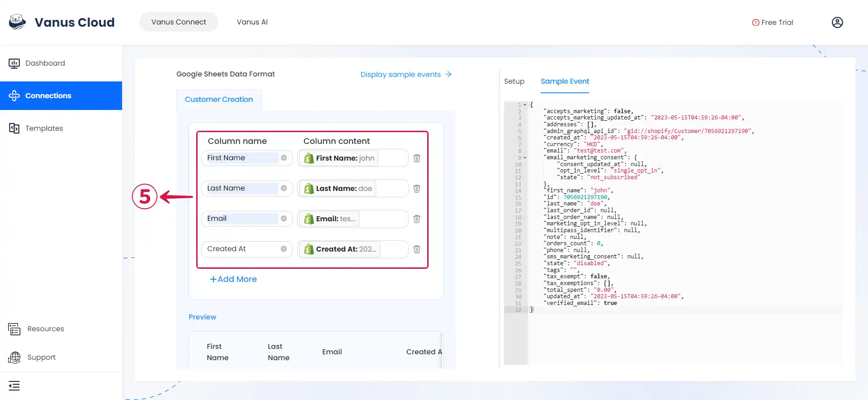
Task: Clear the Created At column name field
Action: click(283, 249)
